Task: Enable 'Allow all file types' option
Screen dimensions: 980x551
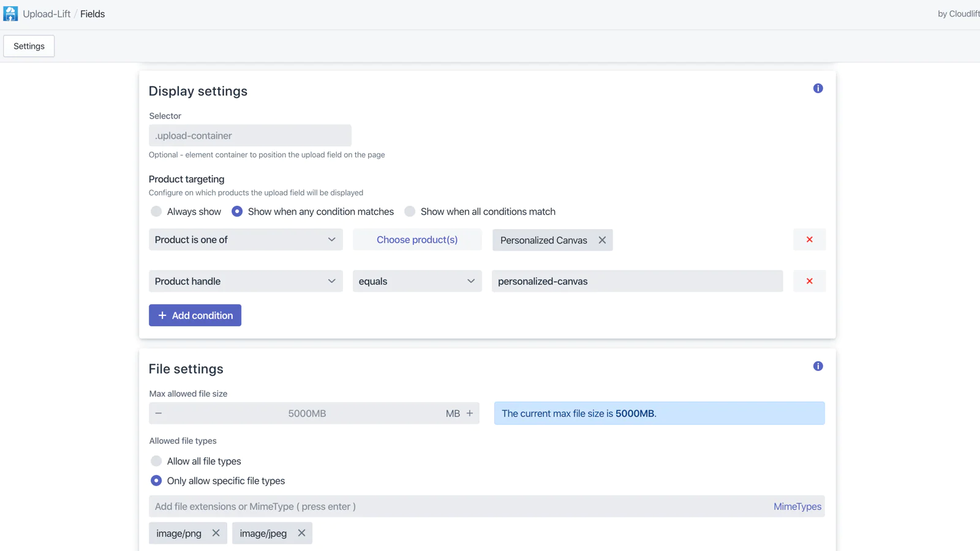Action: point(156,461)
